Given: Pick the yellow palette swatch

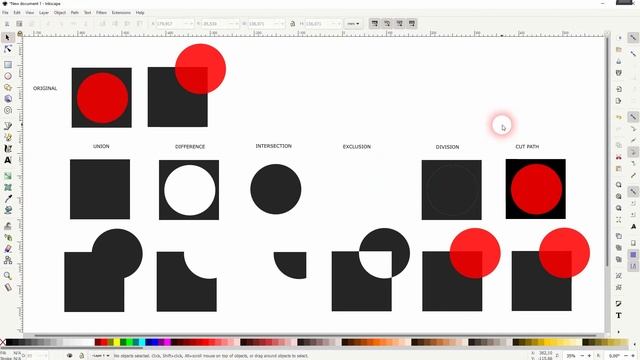Looking at the screenshot, I should click(x=117, y=342).
